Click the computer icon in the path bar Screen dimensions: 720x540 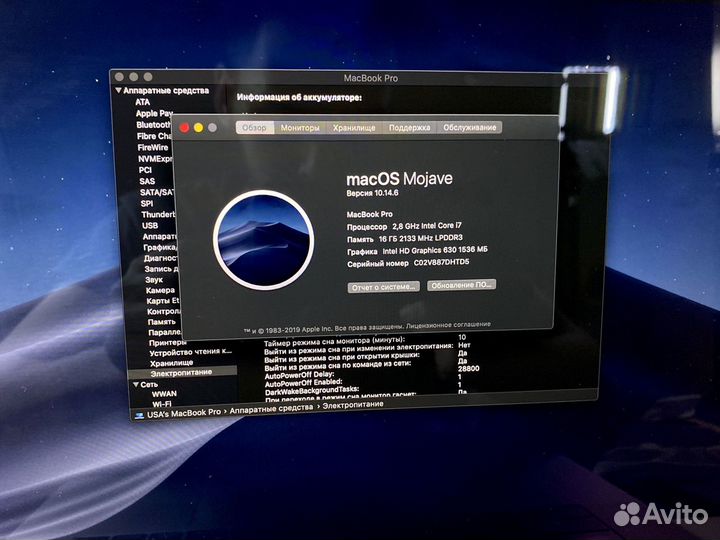point(137,412)
